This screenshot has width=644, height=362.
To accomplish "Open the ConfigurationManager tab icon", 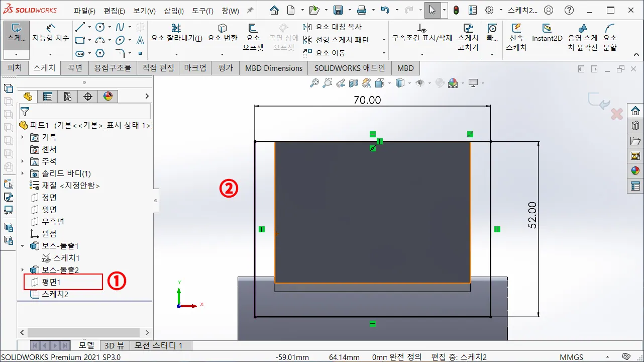I will click(68, 97).
